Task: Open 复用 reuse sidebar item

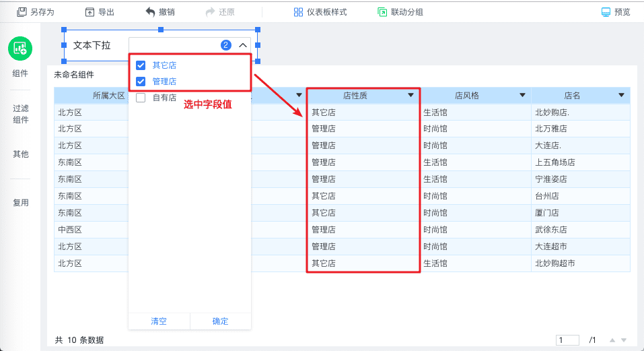Action: [x=21, y=203]
